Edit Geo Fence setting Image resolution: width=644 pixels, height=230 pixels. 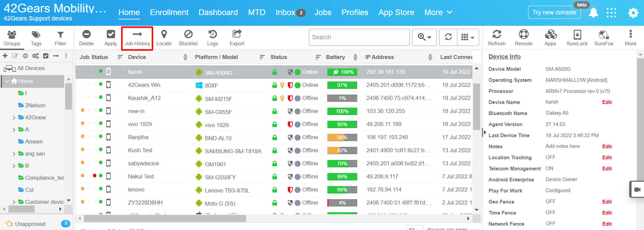(x=607, y=202)
